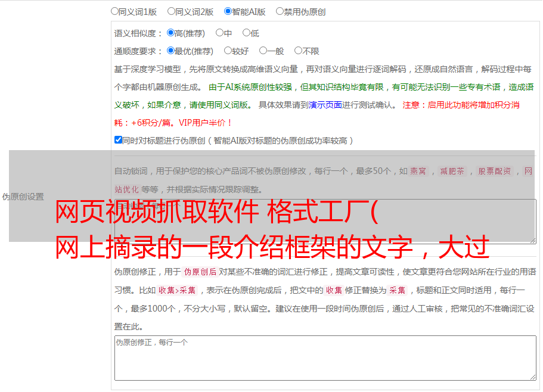Click the 燕窝 example keyword

click(x=418, y=171)
